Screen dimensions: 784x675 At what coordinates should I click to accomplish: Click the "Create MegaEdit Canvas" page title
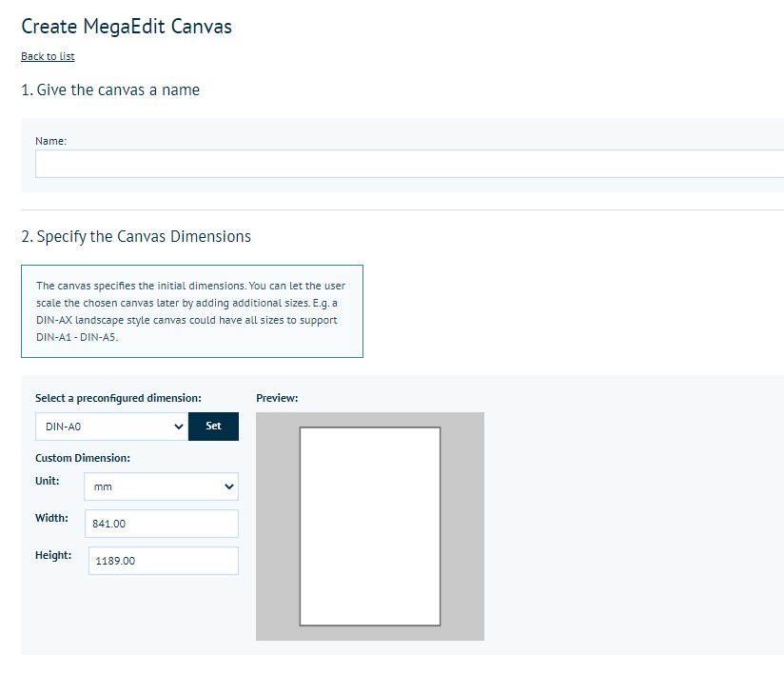[x=127, y=27]
